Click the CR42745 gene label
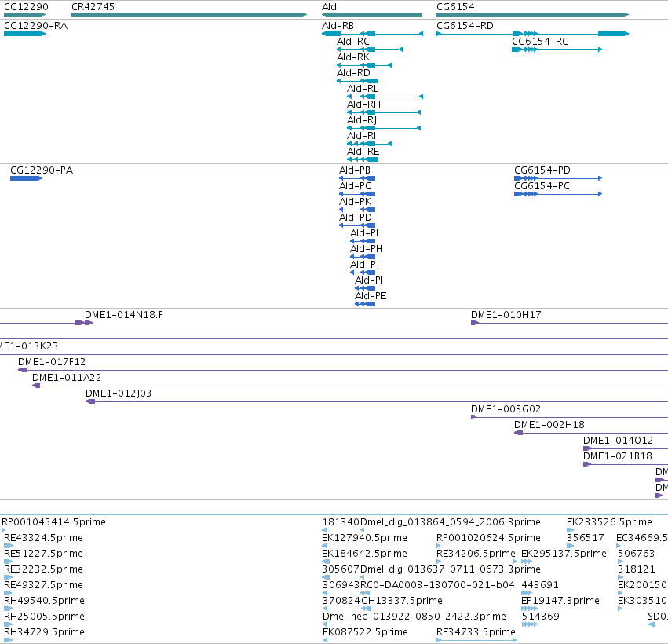The width and height of the screenshot is (668, 644). tap(93, 7)
